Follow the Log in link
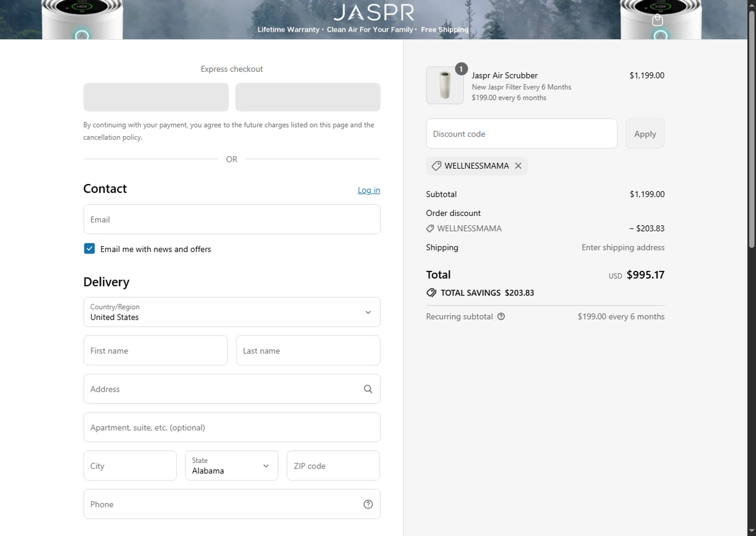 [369, 190]
